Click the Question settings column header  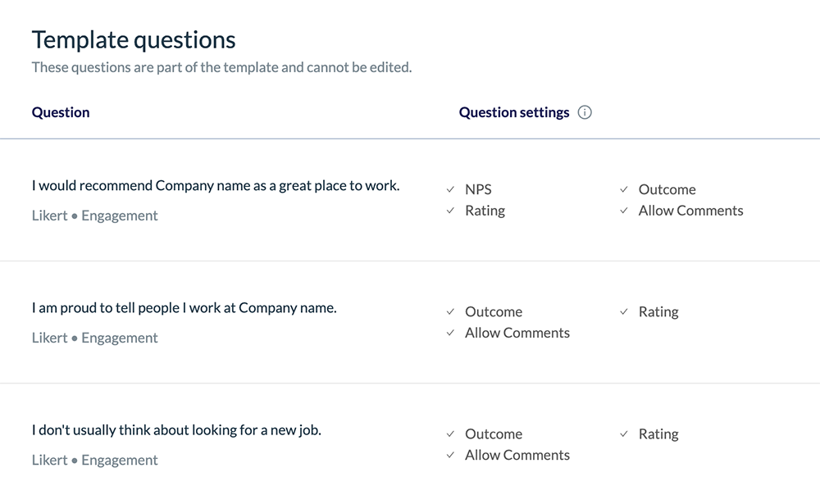pos(514,113)
